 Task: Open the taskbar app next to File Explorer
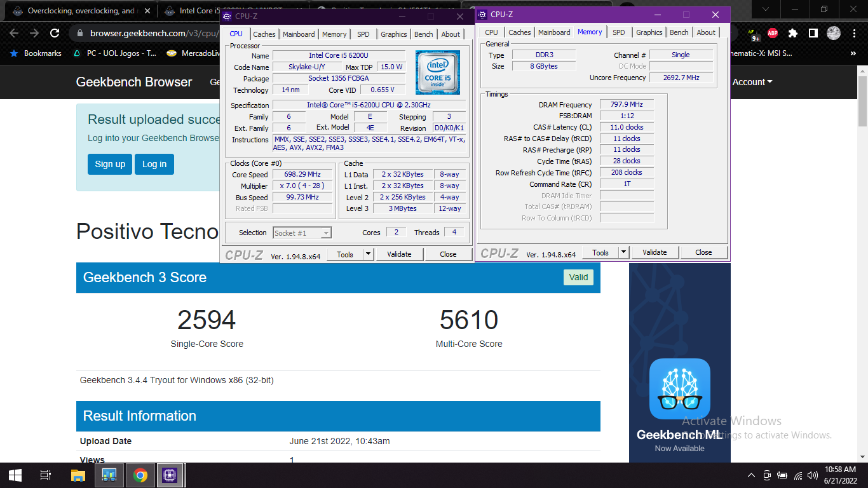point(109,475)
